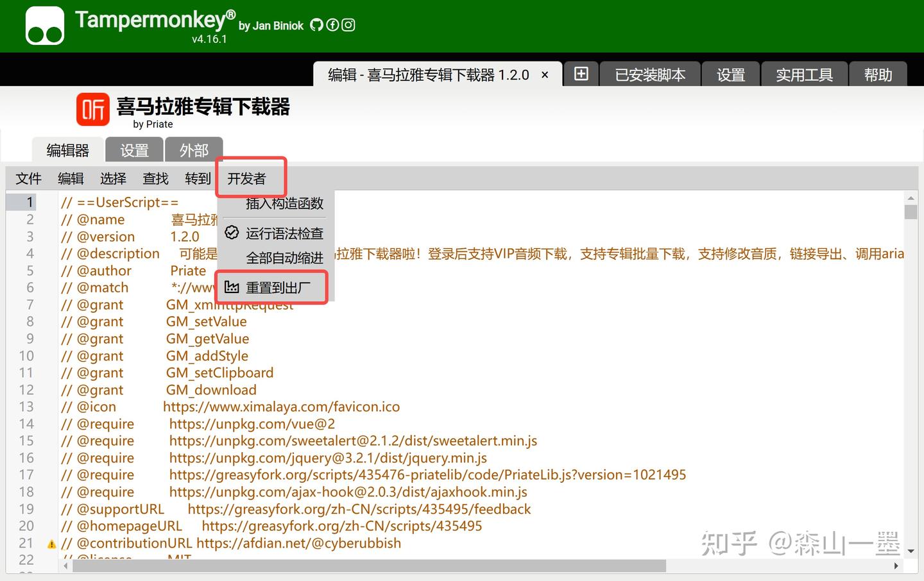Image resolution: width=924 pixels, height=581 pixels.
Task: Select 插入构造函数 from the Developer menu
Action: point(284,204)
